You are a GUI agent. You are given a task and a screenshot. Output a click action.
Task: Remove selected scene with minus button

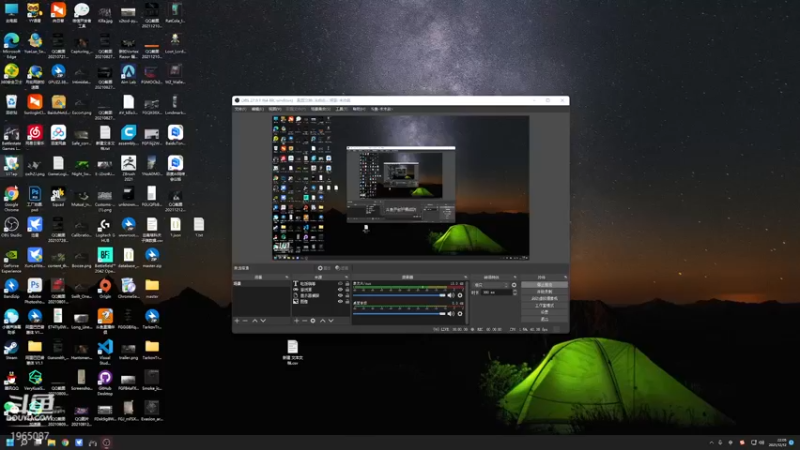(245, 320)
